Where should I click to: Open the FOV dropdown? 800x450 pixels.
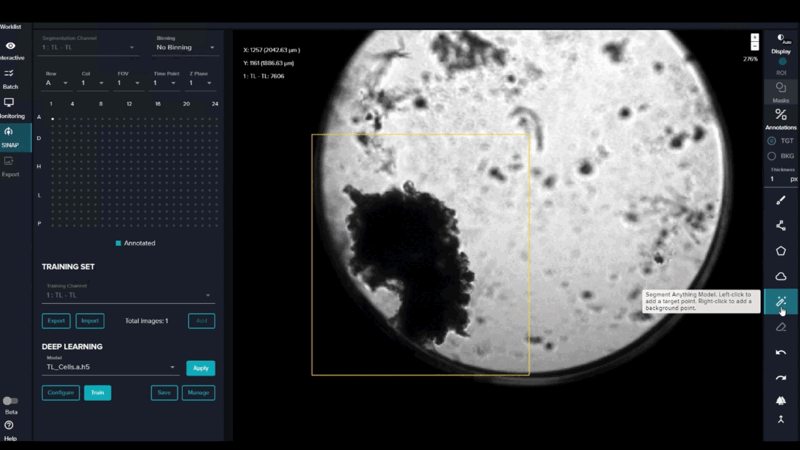coord(128,83)
